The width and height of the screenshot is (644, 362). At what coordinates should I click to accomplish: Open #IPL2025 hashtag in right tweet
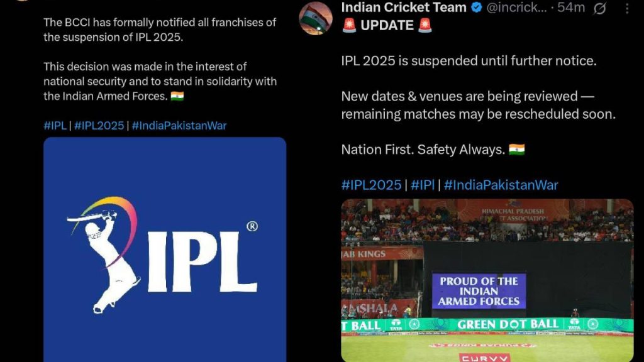[x=371, y=185]
